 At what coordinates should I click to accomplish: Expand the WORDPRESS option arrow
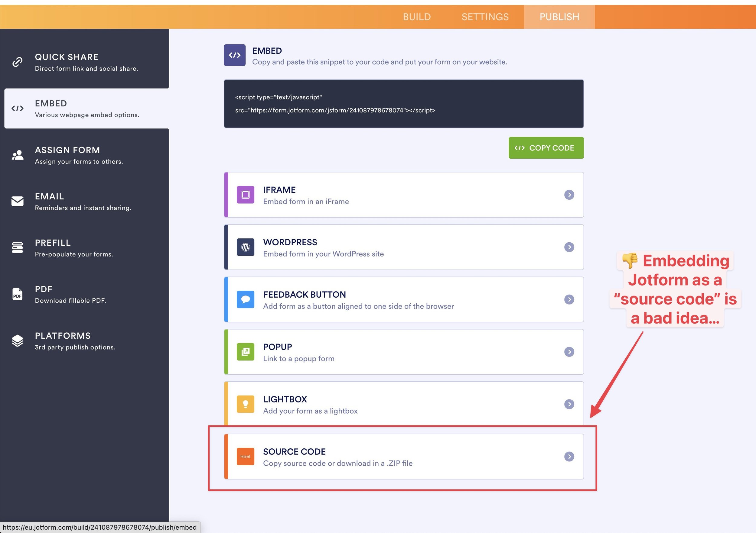(569, 247)
